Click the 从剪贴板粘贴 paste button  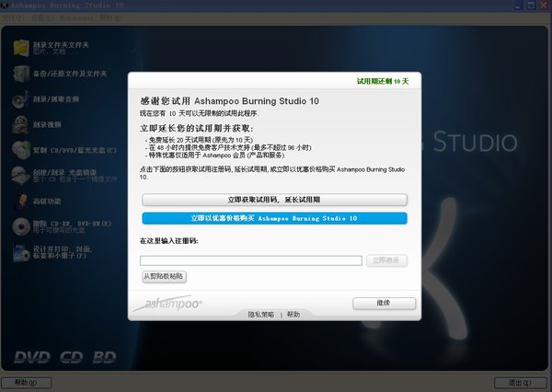click(164, 276)
